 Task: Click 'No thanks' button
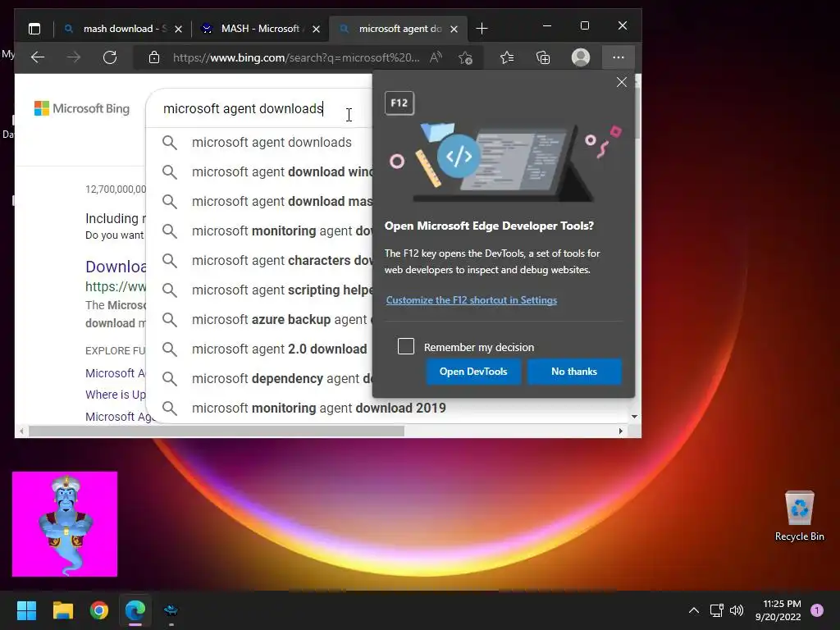[x=574, y=372]
